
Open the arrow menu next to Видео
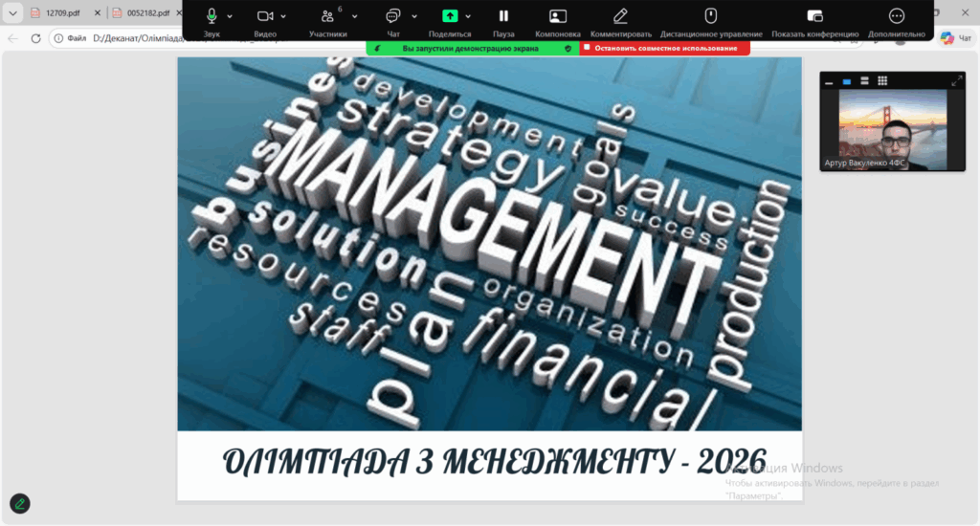click(x=283, y=16)
